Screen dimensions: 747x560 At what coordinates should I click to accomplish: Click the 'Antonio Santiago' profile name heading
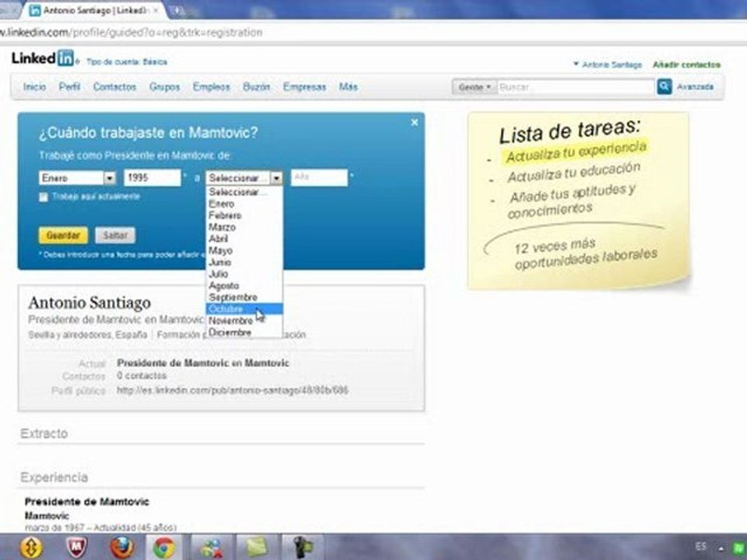[x=89, y=303]
